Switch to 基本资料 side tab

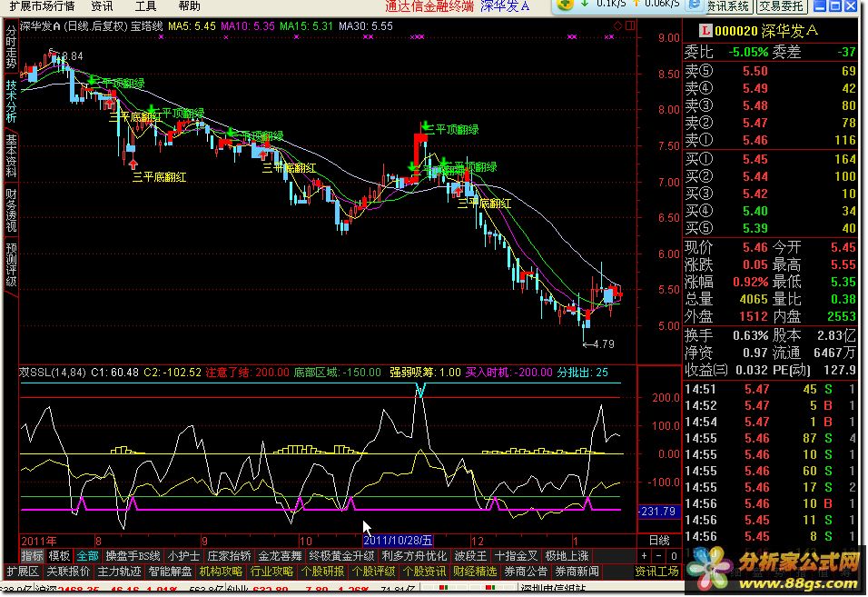(x=11, y=155)
